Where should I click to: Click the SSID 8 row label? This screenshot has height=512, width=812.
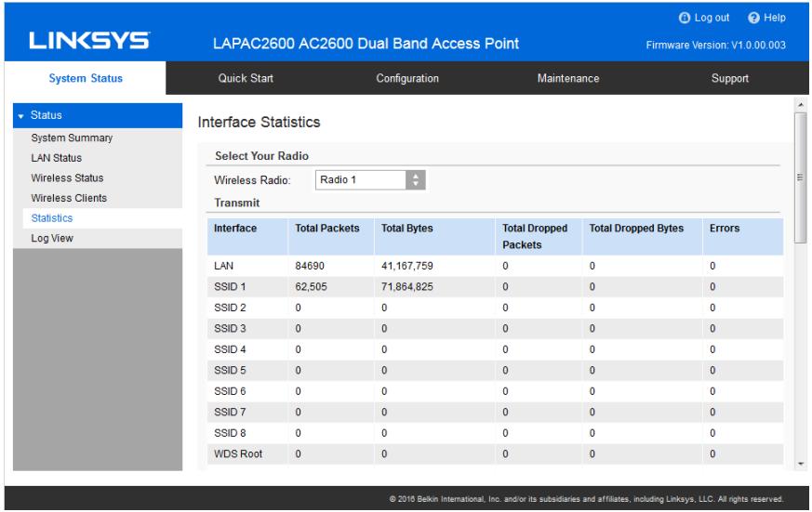coord(230,433)
